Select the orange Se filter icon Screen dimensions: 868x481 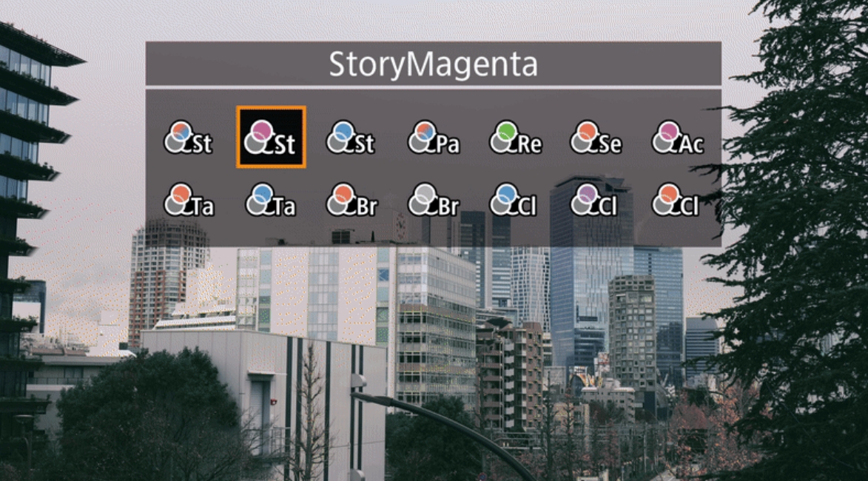click(x=596, y=138)
